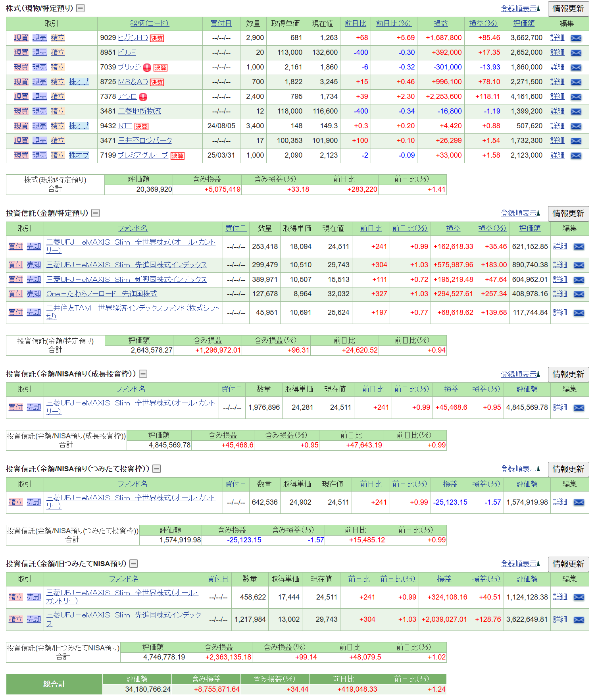Click the red alert icon next to アシロ
The height and width of the screenshot is (700, 596).
pyautogui.click(x=143, y=97)
